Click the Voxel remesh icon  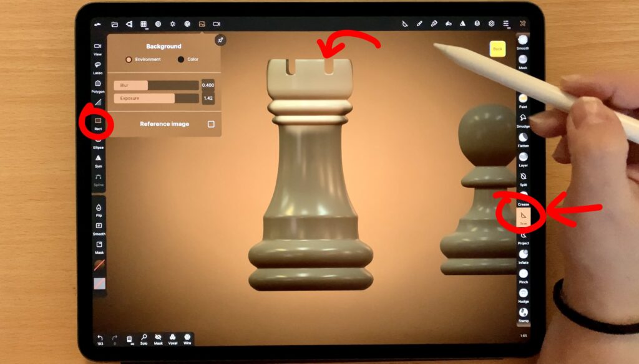(173, 337)
